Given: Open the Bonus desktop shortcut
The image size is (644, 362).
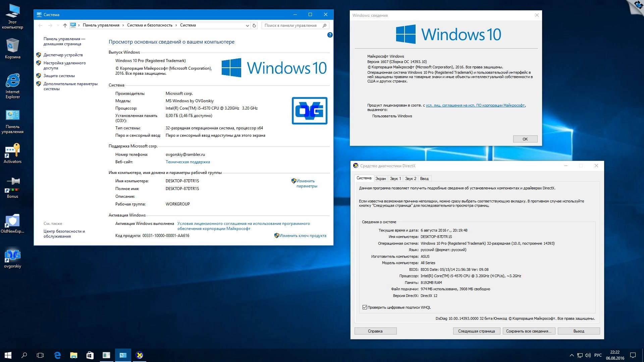Looking at the screenshot, I should (x=12, y=188).
